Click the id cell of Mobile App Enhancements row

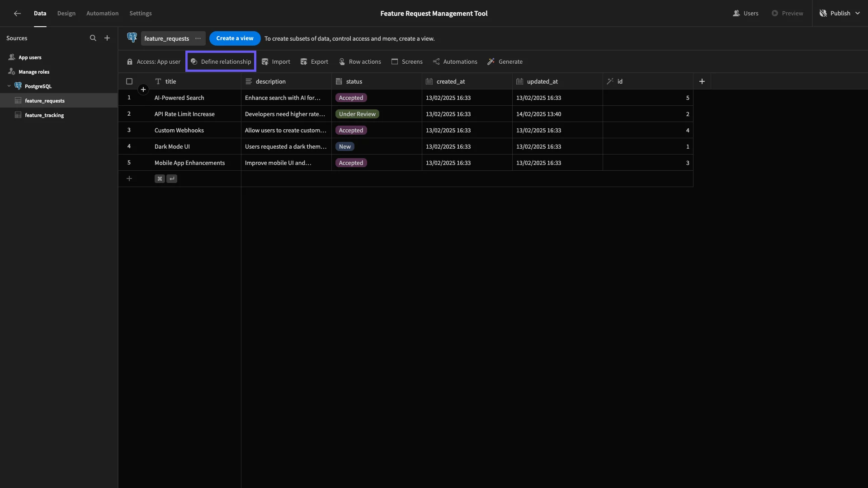coord(648,163)
